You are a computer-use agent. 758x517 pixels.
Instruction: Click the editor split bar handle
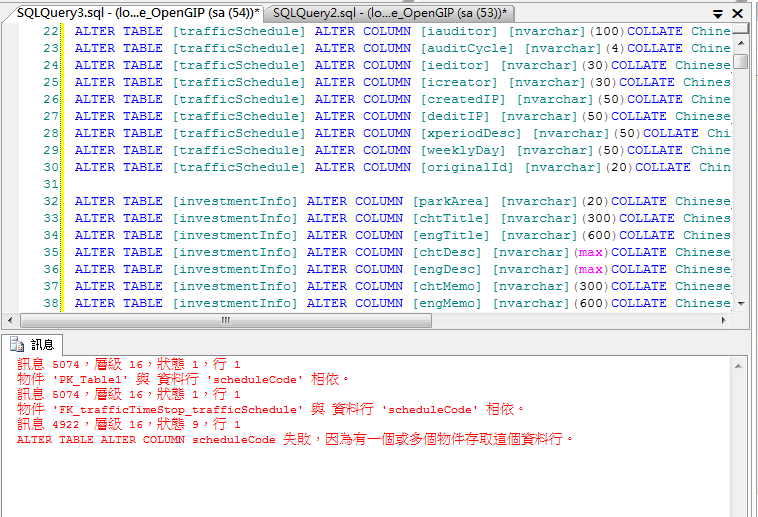740,28
